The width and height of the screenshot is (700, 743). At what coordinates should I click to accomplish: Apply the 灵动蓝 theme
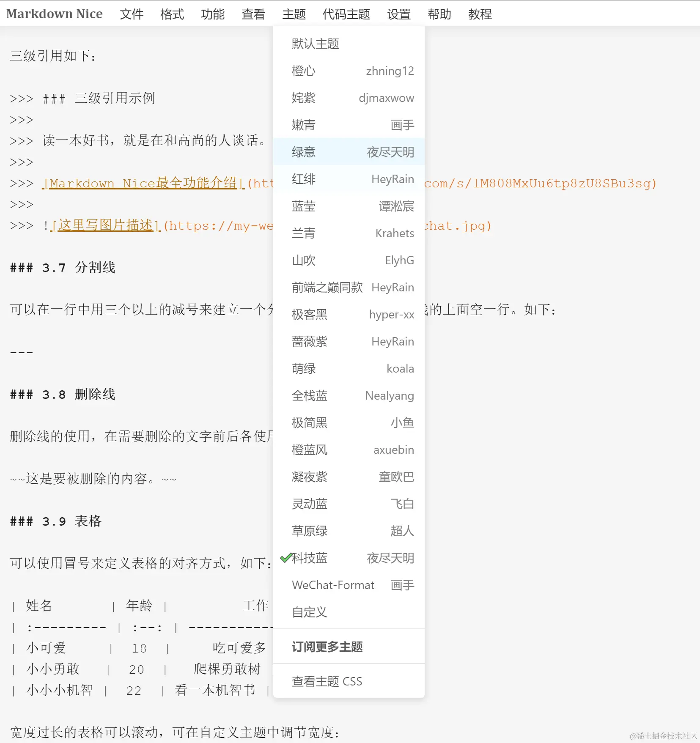[x=349, y=504]
